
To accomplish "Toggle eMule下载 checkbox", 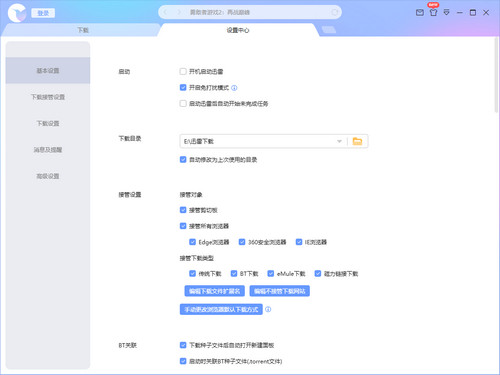I will [271, 274].
